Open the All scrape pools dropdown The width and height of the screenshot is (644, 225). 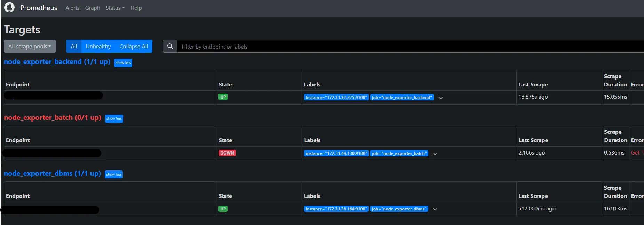(x=30, y=46)
